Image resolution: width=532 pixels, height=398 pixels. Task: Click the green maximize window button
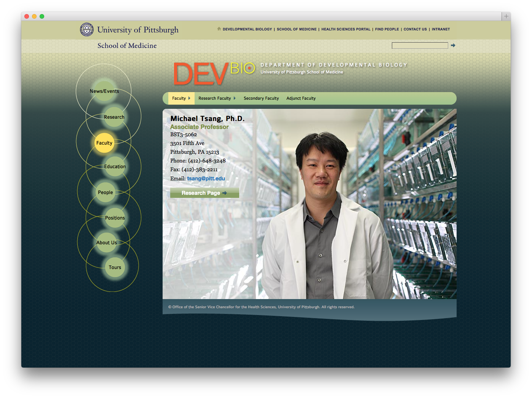coord(42,16)
